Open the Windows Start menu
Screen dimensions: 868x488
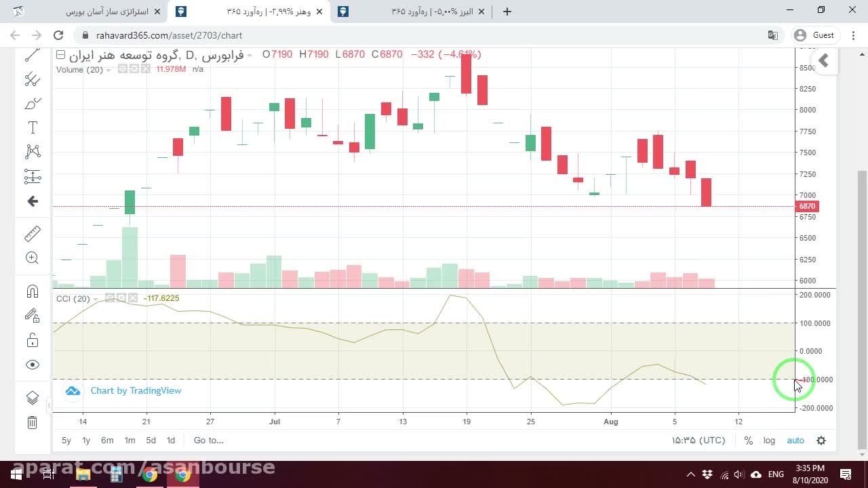pos(15,474)
